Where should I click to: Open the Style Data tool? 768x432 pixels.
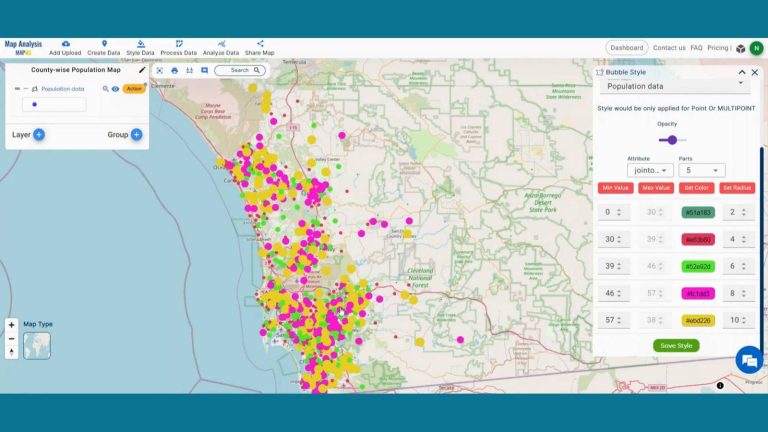click(140, 48)
